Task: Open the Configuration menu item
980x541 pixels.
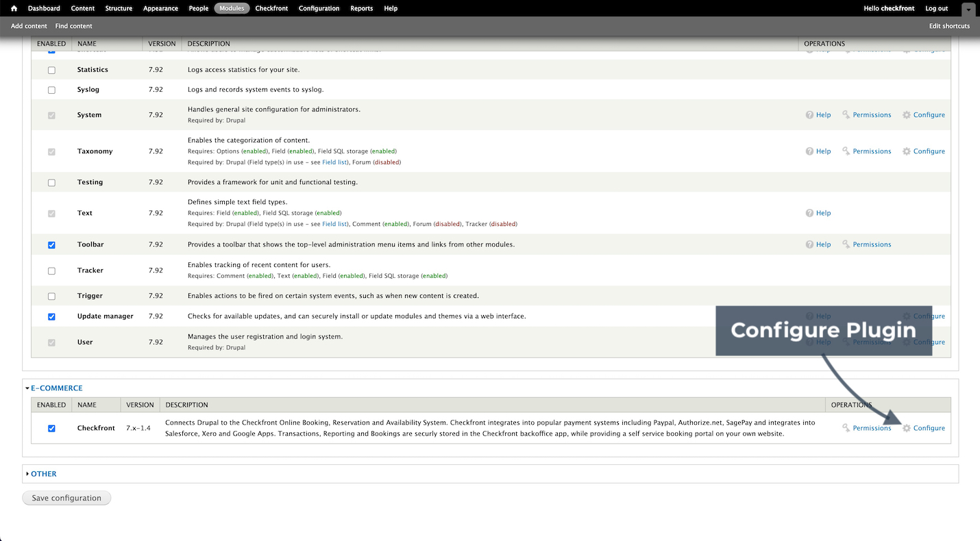Action: coord(319,8)
